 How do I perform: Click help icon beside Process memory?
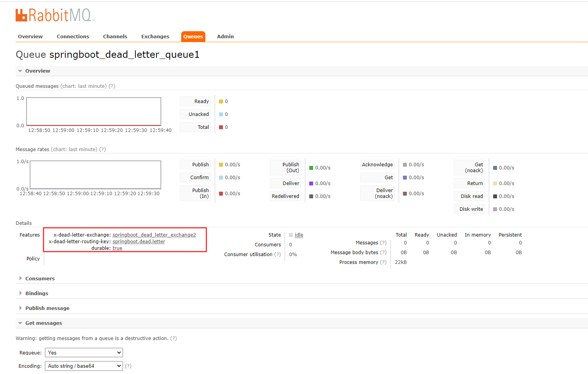tap(383, 262)
